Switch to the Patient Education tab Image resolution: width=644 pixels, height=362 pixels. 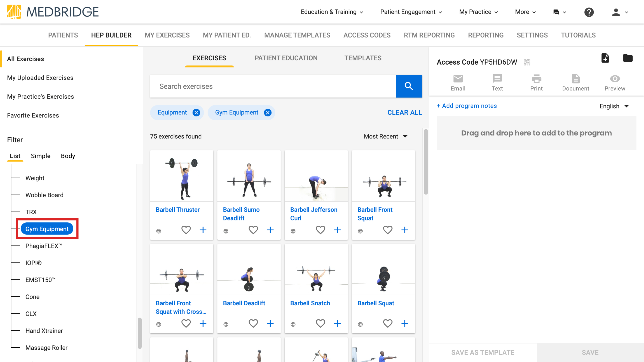point(286,58)
